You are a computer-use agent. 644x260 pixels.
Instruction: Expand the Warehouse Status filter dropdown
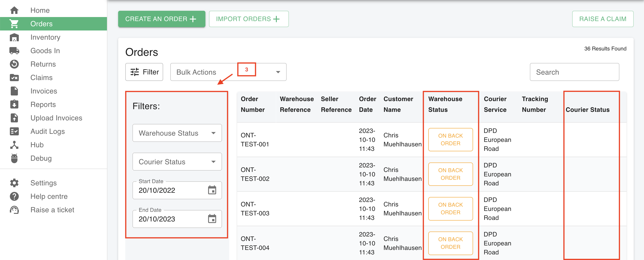coord(177,133)
